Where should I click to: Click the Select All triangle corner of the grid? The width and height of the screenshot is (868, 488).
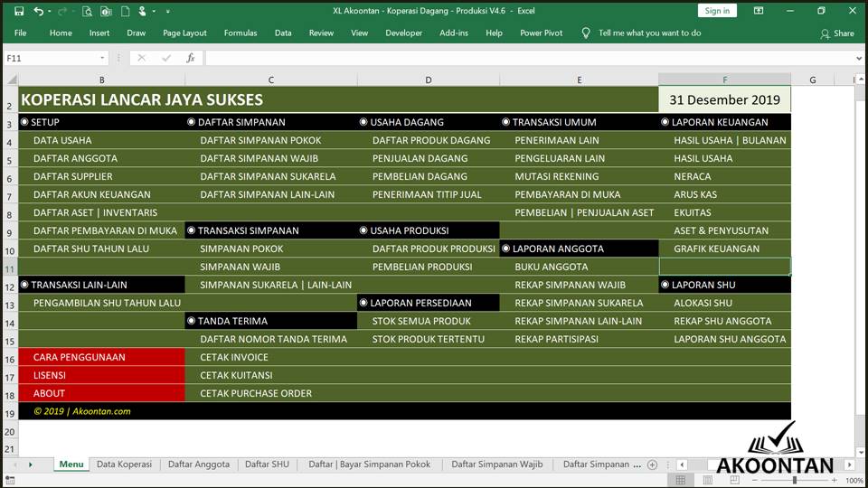[12, 80]
